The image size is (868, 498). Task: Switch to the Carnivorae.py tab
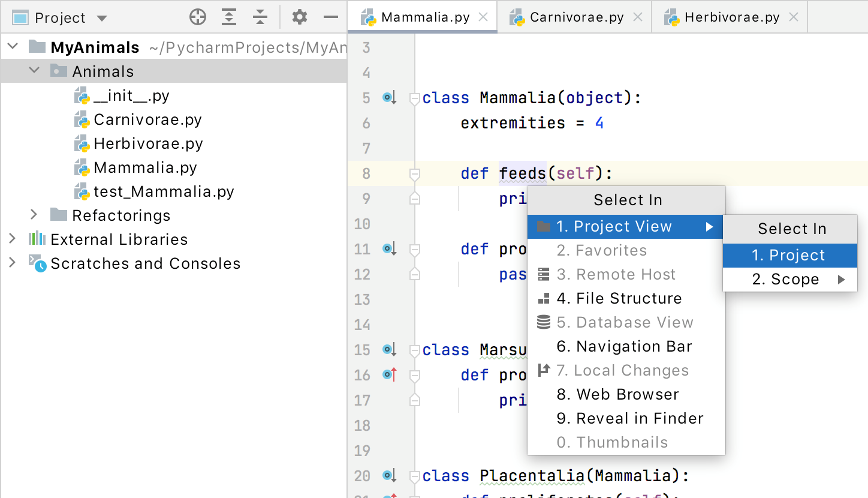click(x=576, y=17)
